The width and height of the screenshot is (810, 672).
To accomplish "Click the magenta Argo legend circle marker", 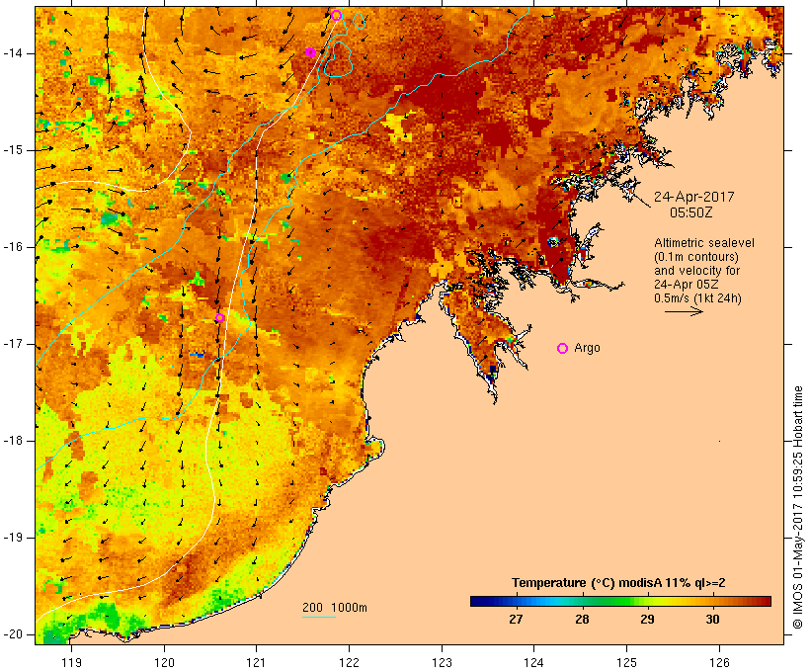I will click(563, 349).
